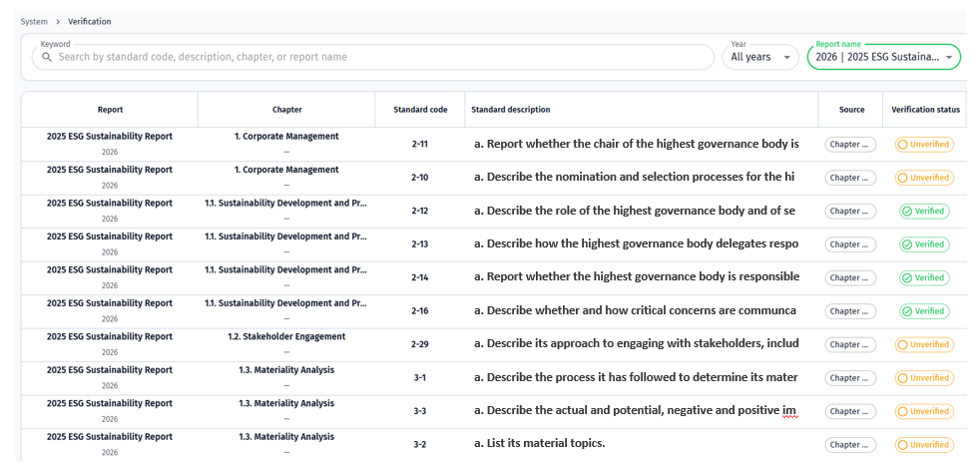This screenshot has height=470, width=980.
Task: Select standard code 2-12 cell
Action: (x=420, y=212)
